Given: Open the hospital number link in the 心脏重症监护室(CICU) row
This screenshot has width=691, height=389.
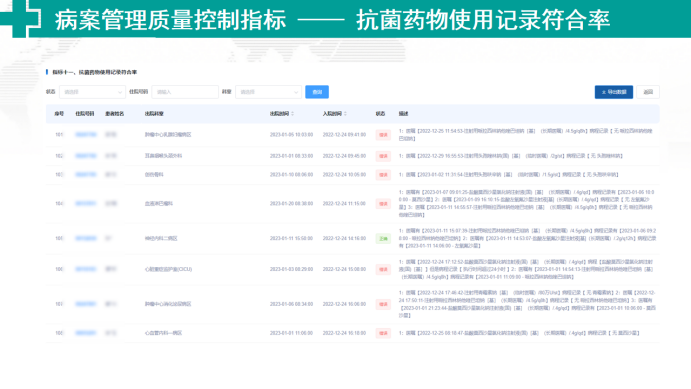Looking at the screenshot, I should [85, 269].
